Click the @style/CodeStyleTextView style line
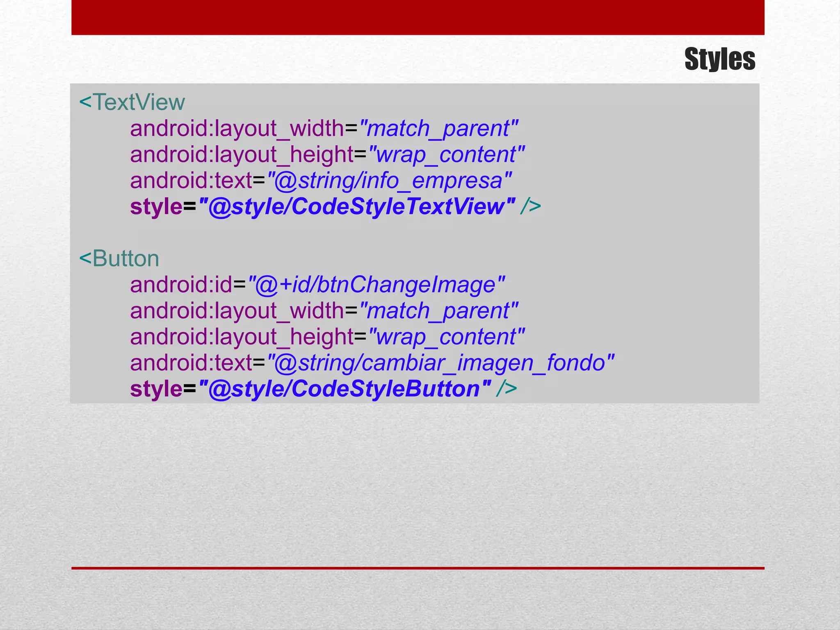This screenshot has width=840, height=630. [x=336, y=206]
